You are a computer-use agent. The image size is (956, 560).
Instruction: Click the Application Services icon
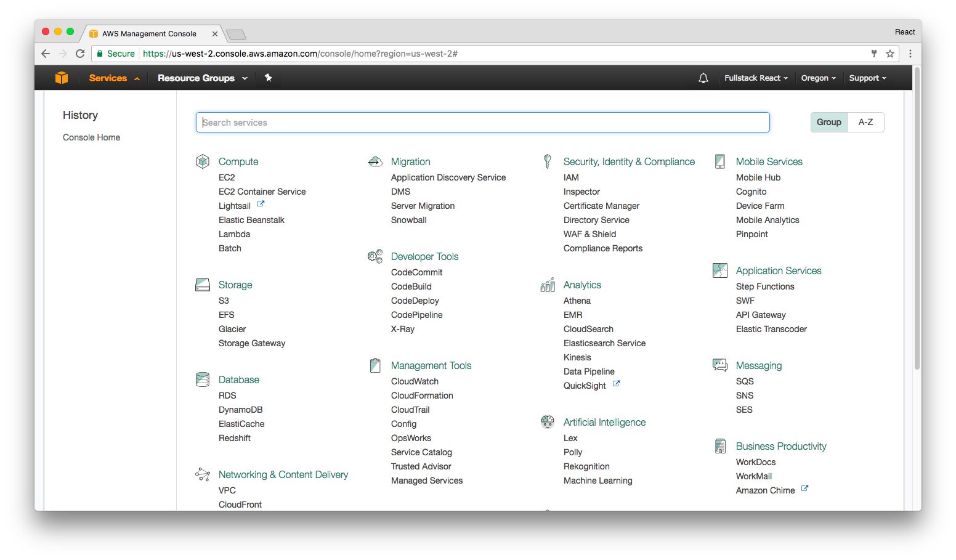[x=720, y=270]
